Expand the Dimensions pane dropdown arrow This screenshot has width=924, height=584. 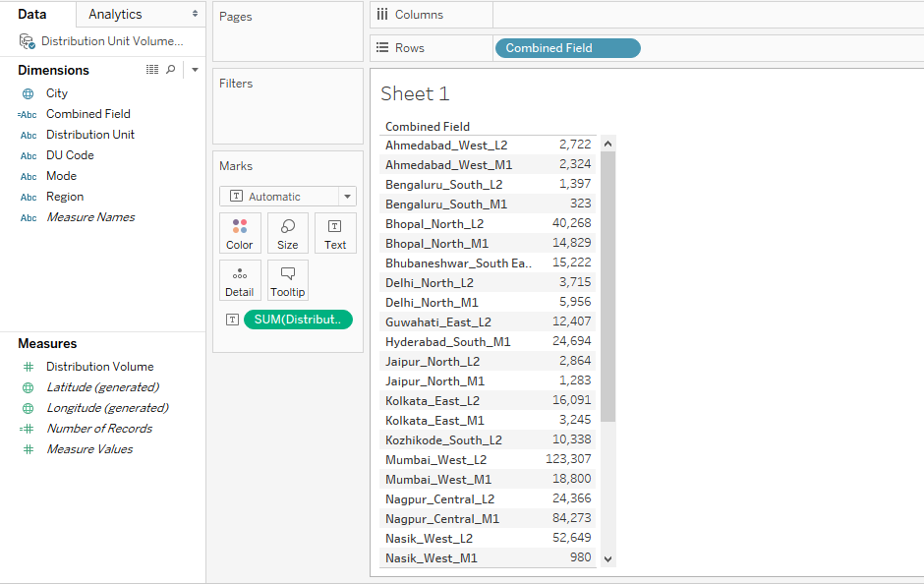195,70
